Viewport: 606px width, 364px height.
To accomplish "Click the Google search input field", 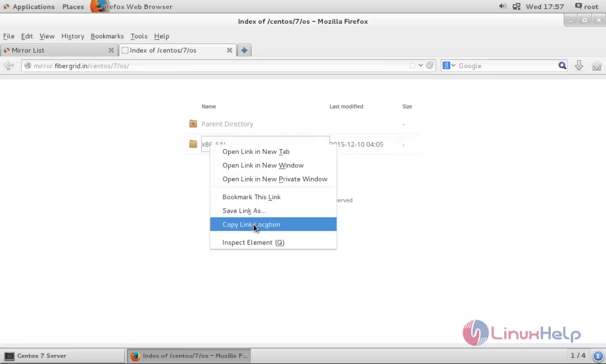I will [506, 66].
